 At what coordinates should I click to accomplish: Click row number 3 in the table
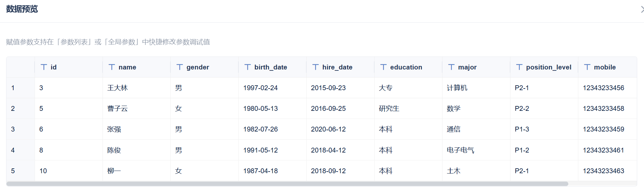click(x=13, y=129)
